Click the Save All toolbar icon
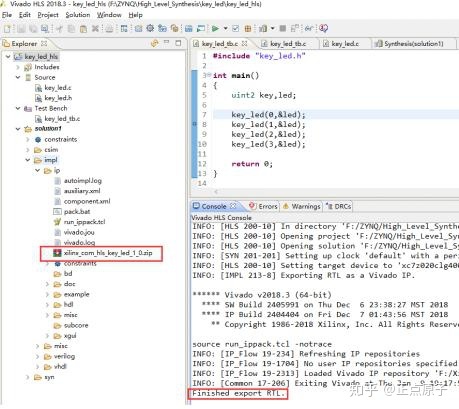 pyautogui.click(x=33, y=29)
